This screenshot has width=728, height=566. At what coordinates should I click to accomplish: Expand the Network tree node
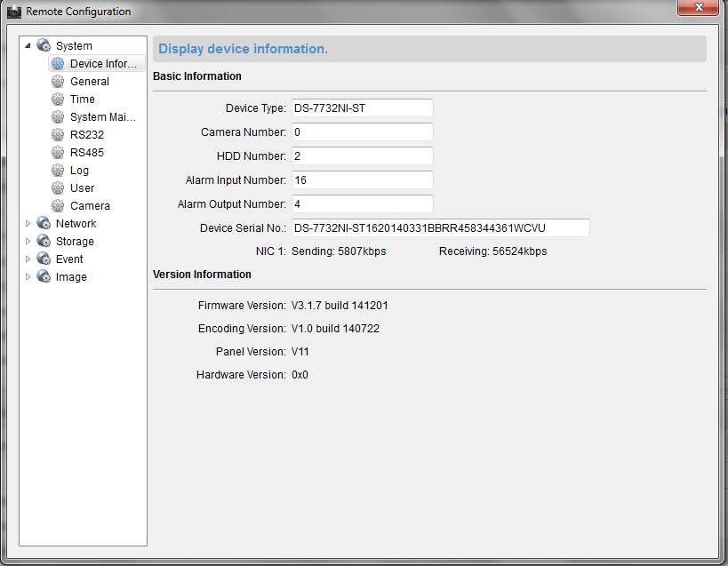click(28, 224)
